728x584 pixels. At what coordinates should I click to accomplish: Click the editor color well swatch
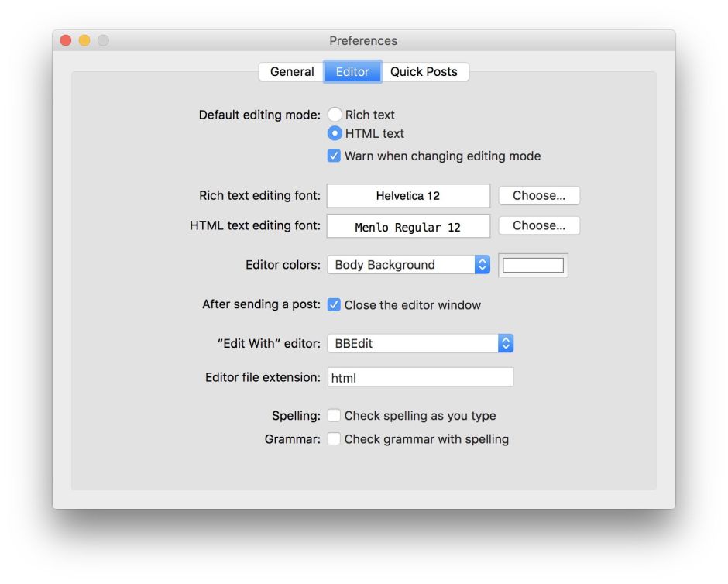[533, 265]
